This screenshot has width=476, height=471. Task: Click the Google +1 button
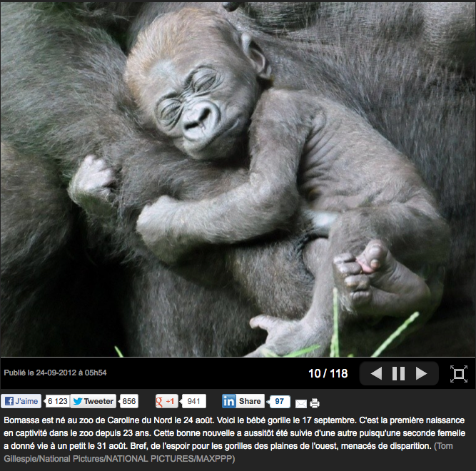(x=167, y=401)
